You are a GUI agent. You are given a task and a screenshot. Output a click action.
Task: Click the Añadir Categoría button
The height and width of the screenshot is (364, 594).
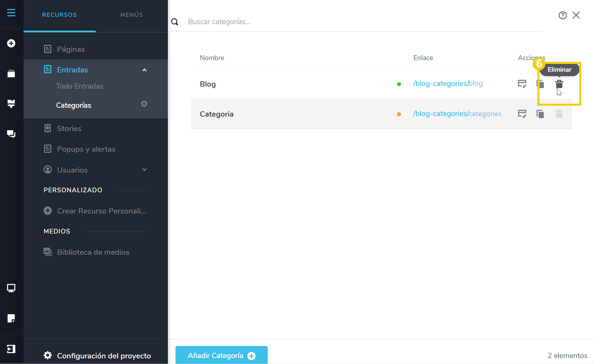point(221,355)
